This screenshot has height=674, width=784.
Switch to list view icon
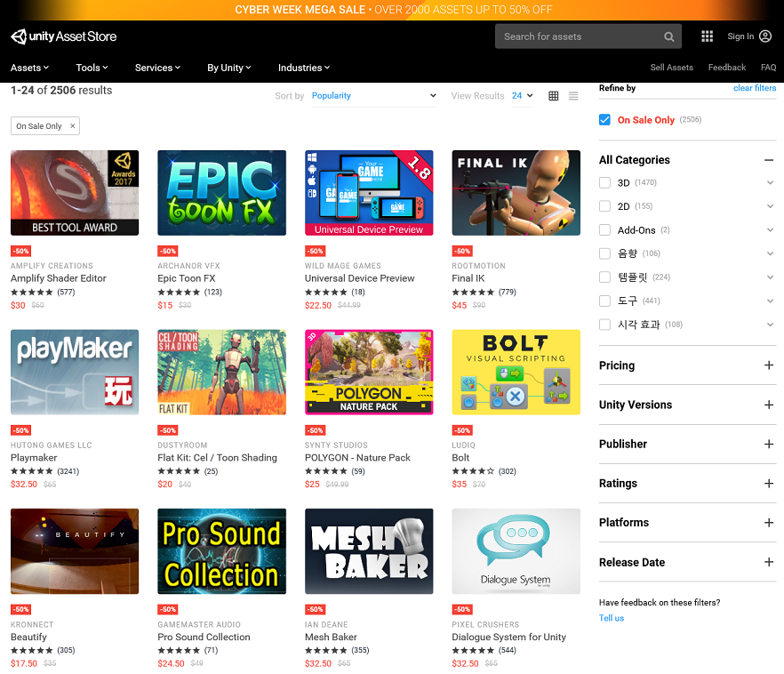point(573,96)
